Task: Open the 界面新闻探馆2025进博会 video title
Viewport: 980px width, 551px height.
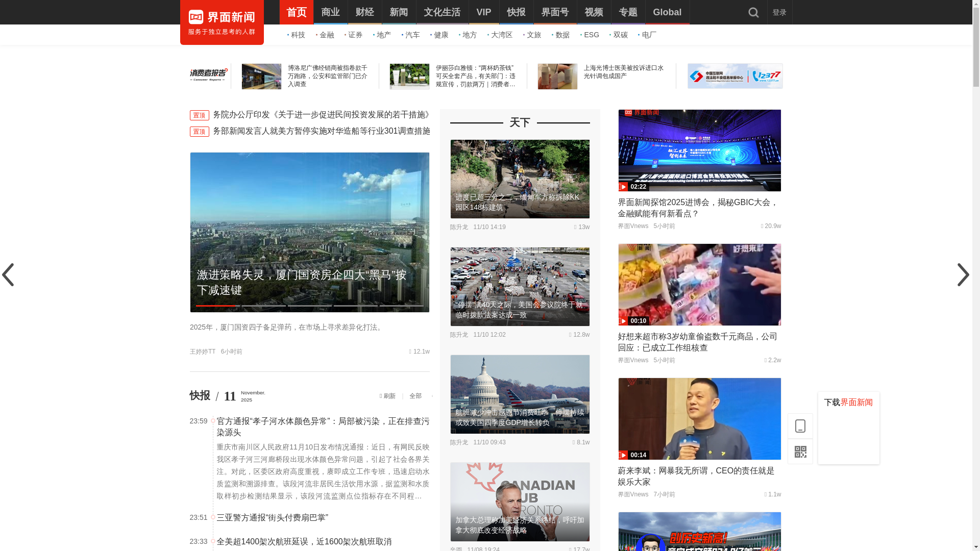Action: [698, 208]
